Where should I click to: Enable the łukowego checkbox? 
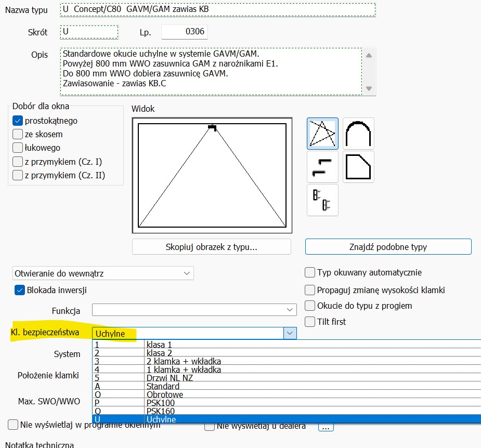[x=18, y=148]
